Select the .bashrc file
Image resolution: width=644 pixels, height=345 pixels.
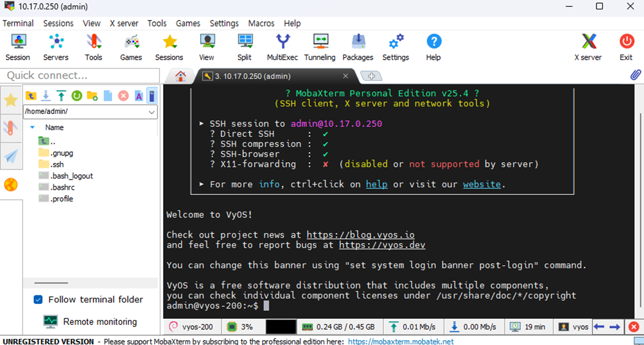(57, 187)
